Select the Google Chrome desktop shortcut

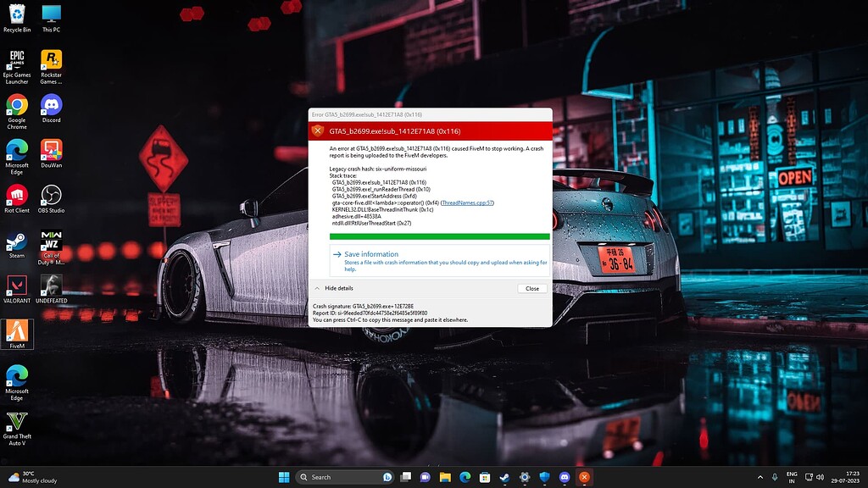(x=17, y=112)
